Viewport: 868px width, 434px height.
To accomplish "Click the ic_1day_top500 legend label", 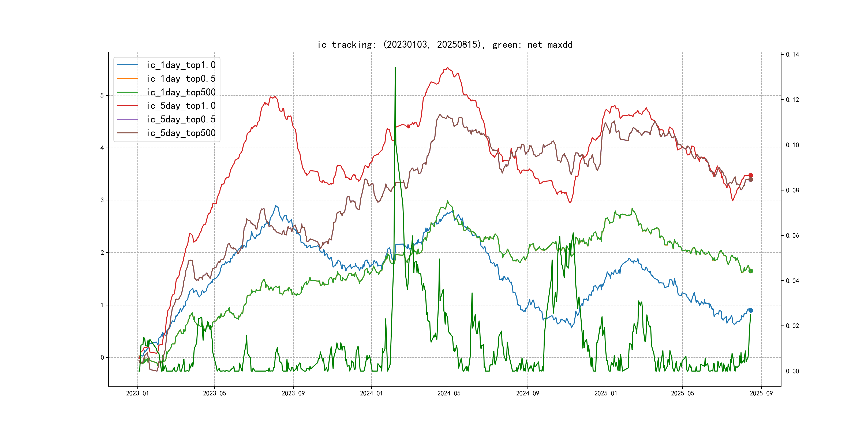I will (181, 92).
